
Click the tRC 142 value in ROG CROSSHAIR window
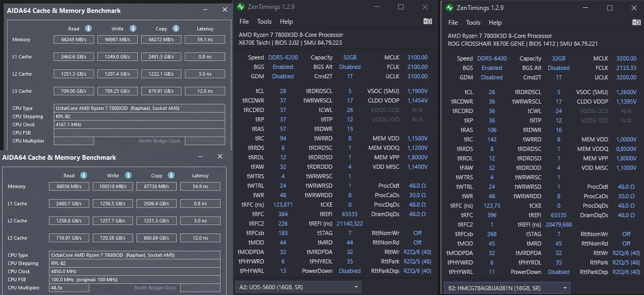pos(492,139)
